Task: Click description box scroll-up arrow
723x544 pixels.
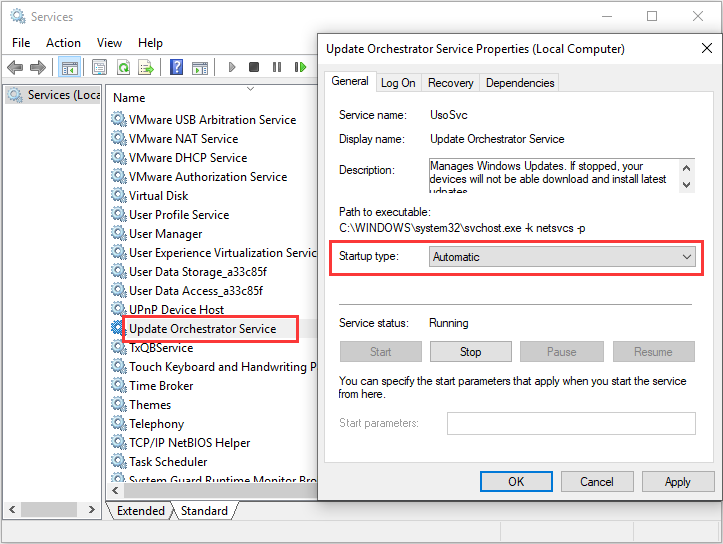Action: point(687,168)
